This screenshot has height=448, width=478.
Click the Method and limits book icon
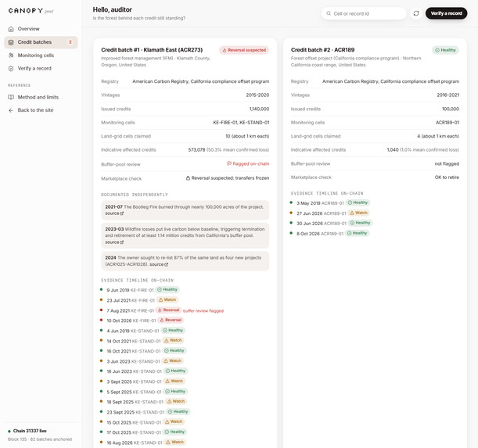pos(11,97)
